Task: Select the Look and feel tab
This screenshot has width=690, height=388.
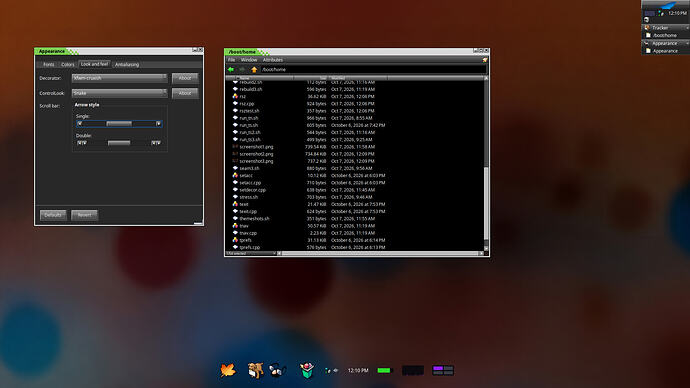Action: point(95,64)
